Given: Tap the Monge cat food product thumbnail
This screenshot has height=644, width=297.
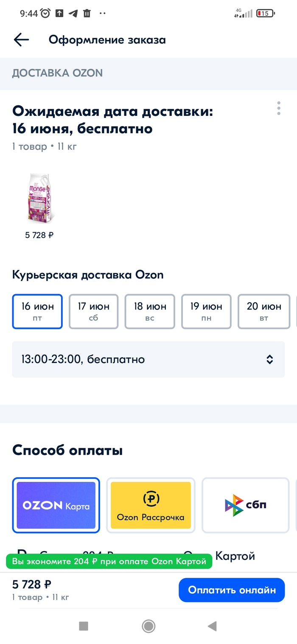Looking at the screenshot, I should click(x=39, y=198).
